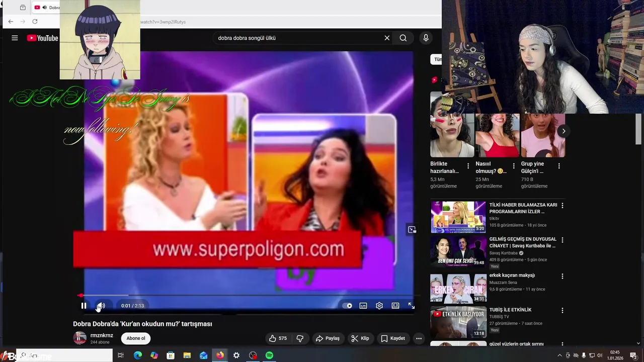The image size is (644, 362).
Task: Reload the page with the browser refresh icon
Action: coord(35,22)
